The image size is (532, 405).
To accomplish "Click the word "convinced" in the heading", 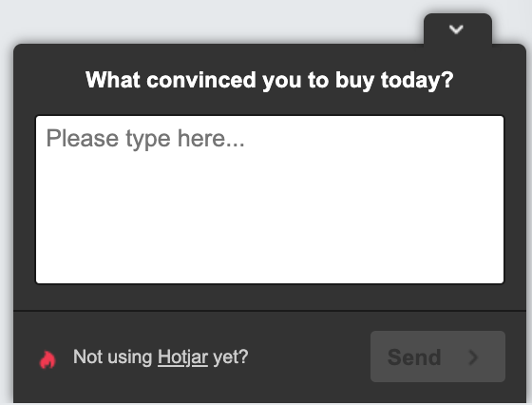I will [200, 80].
